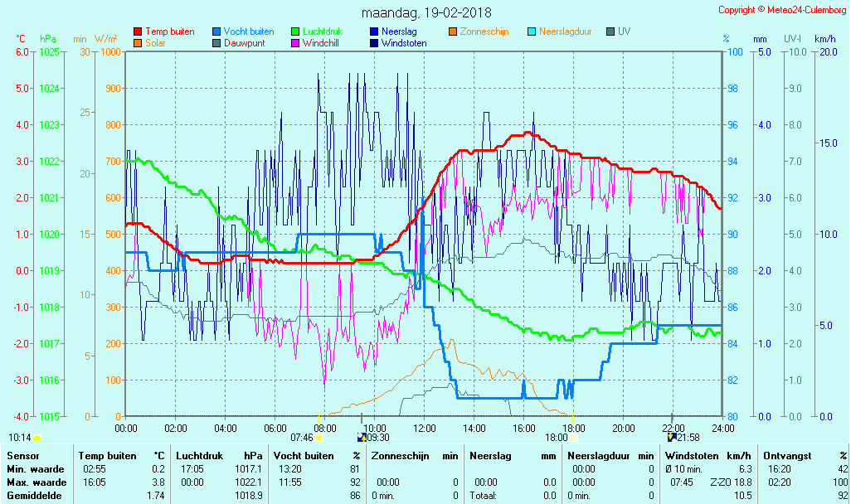The image size is (851, 504).
Task: Click the magenta Windchill legend square
Action: [295, 43]
